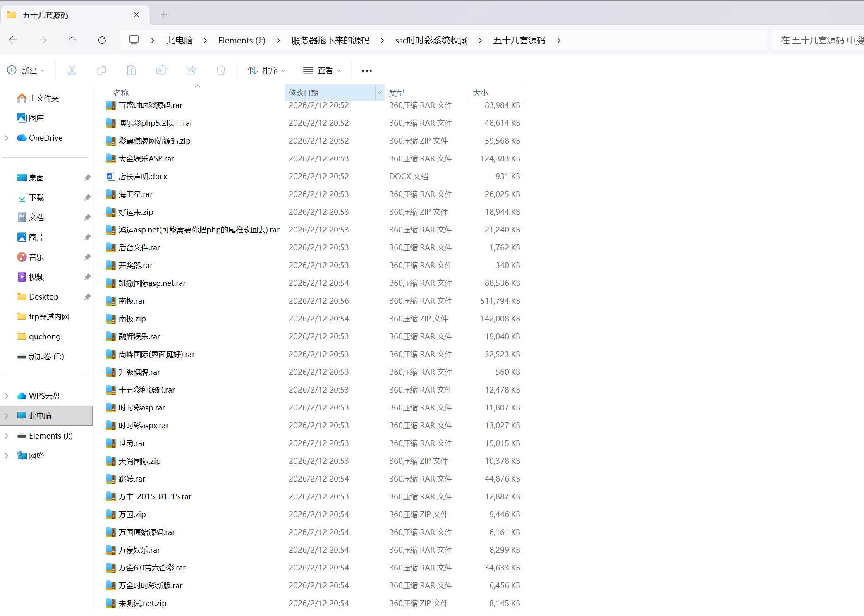The width and height of the screenshot is (864, 616).
Task: Expand breadcrumb chevron after 此电脑
Action: [x=205, y=40]
